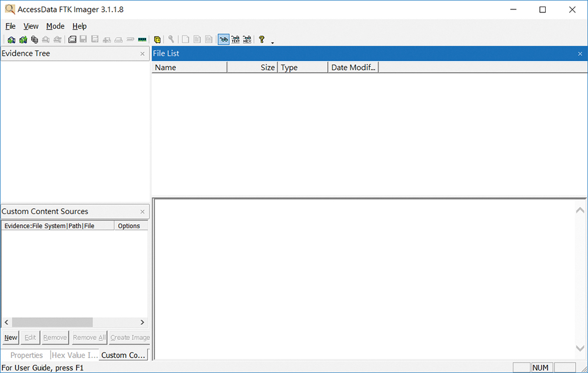The width and height of the screenshot is (588, 373).
Task: Click the Add to Custom Content Image icon
Action: (x=107, y=39)
